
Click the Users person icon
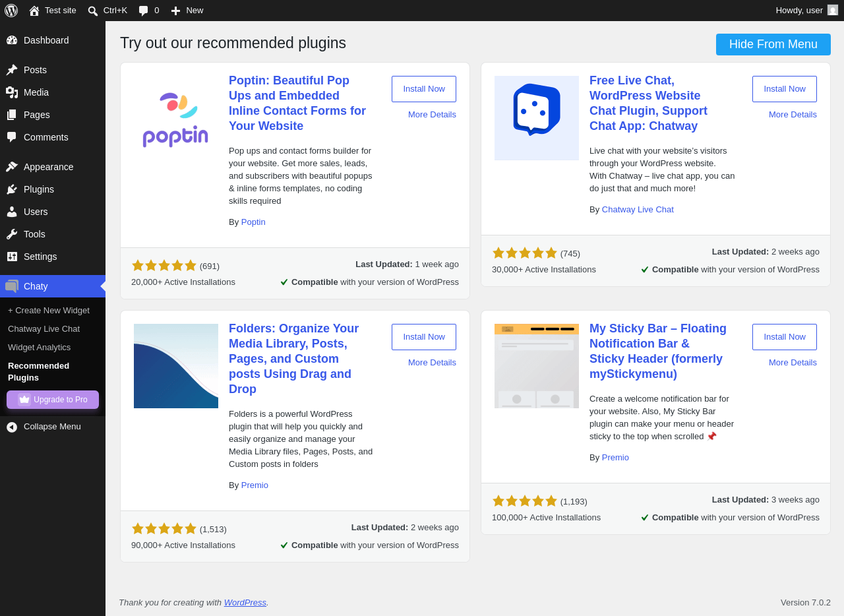point(12,212)
